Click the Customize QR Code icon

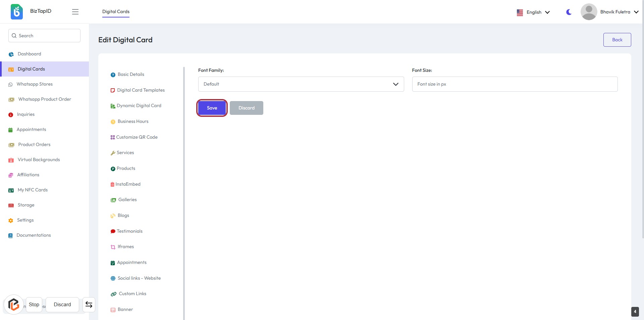pos(113,137)
